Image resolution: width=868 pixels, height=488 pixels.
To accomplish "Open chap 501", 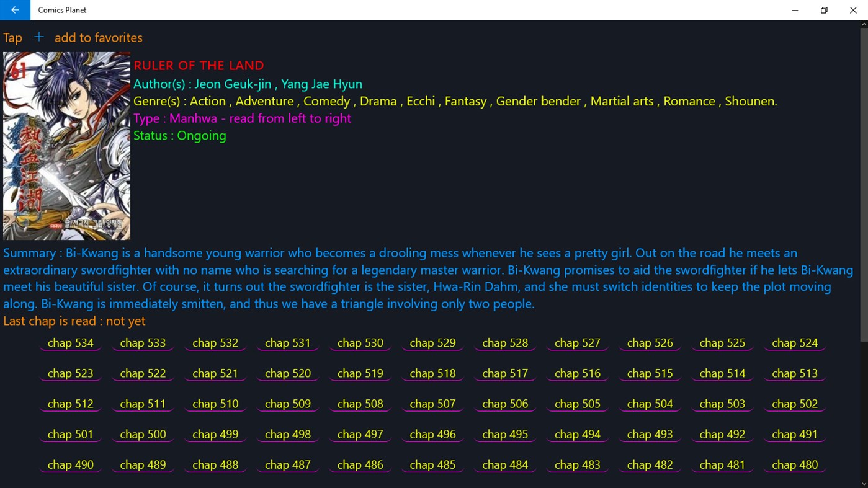I will (x=71, y=434).
